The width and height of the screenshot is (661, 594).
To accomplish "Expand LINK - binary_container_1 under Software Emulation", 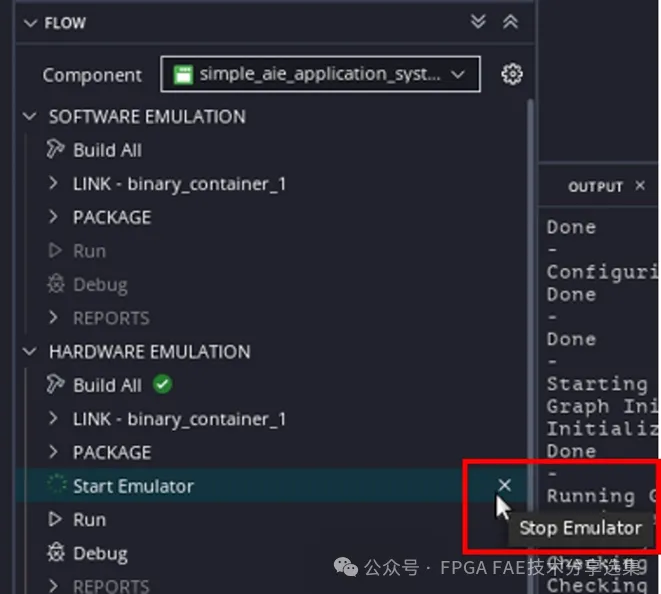I will [53, 183].
